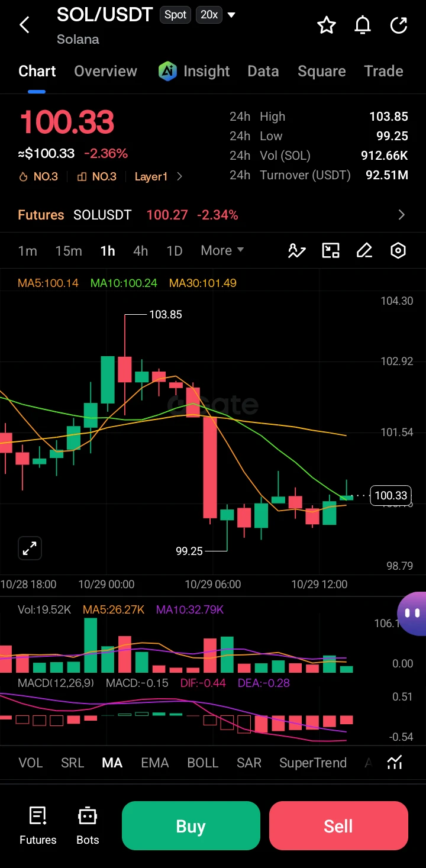Screen dimensions: 426x868
Task: Tap the 103.85 high marker on chart
Action: (x=166, y=314)
